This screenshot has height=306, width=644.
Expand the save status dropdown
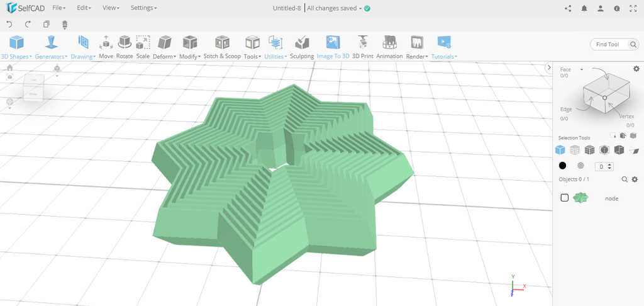[x=360, y=8]
